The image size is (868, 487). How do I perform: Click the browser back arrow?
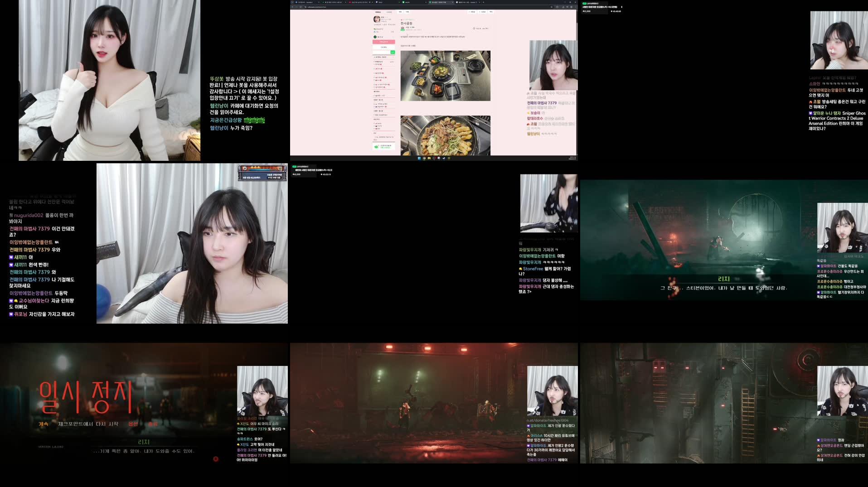[292, 7]
